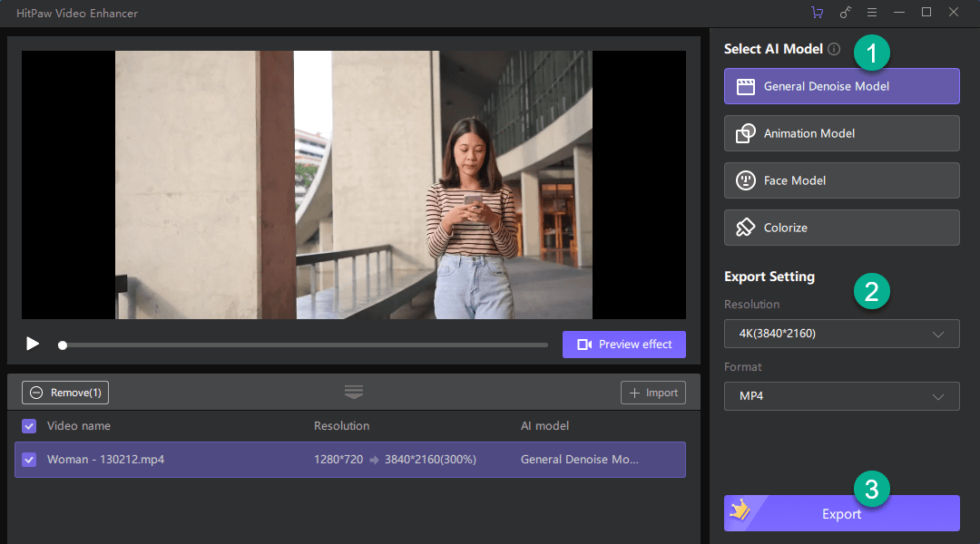Choose the Animation Model icon

[x=745, y=133]
